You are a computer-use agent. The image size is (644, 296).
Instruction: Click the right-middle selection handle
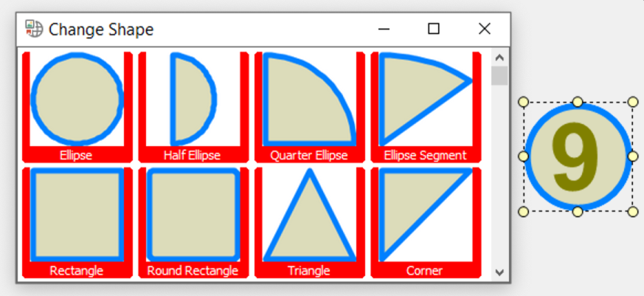click(634, 156)
